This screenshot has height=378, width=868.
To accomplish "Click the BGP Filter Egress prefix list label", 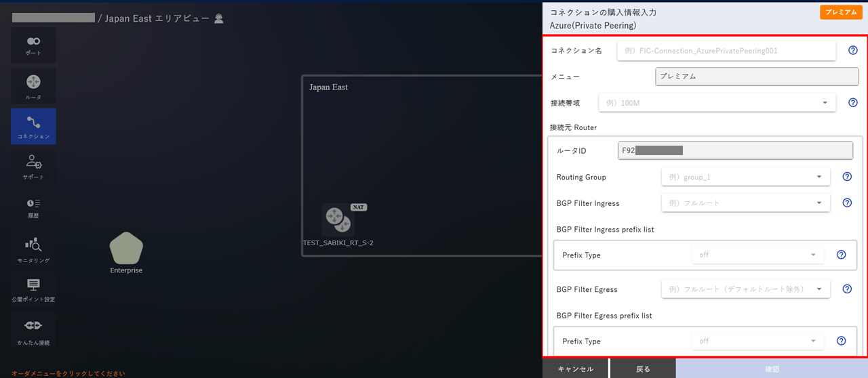I will point(604,316).
